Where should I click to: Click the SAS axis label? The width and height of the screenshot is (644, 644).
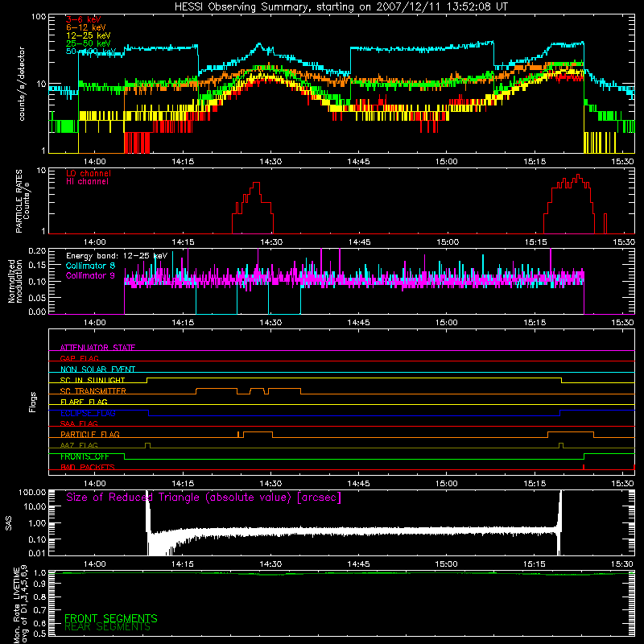tap(8, 523)
